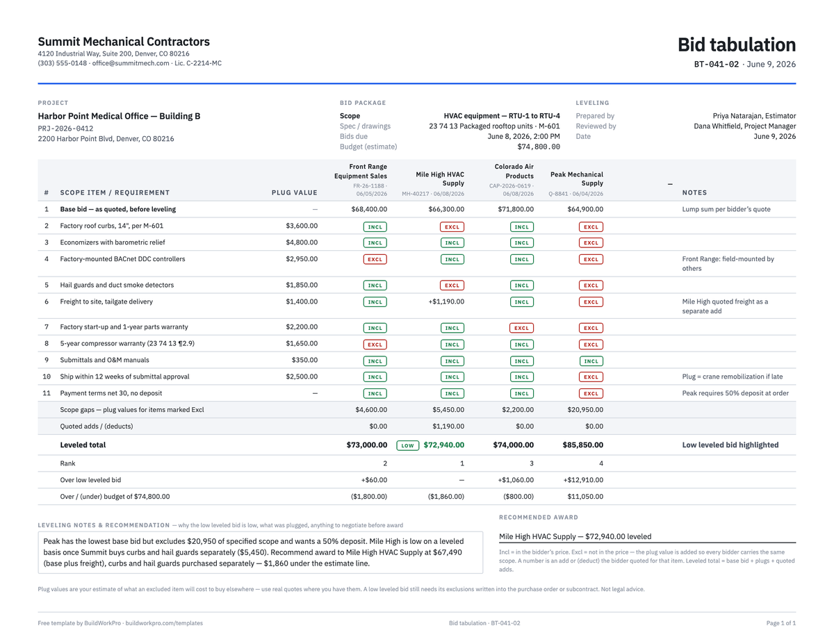Click Front Range EXCL badge for BACnet DDC controllers
Viewport: 834px width, 644px height.
[x=375, y=260]
